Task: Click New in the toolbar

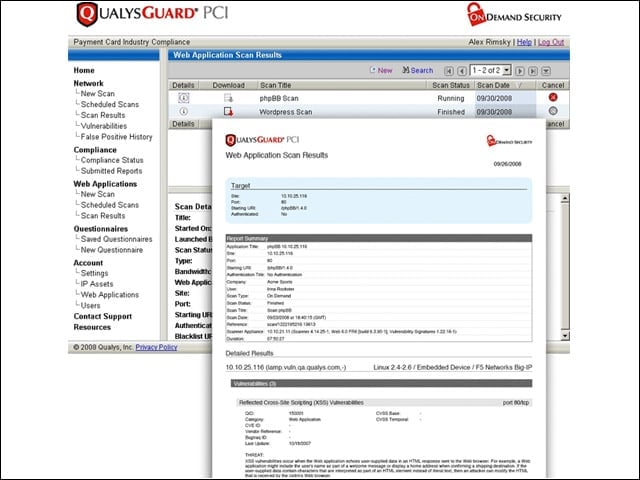Action: pyautogui.click(x=381, y=70)
